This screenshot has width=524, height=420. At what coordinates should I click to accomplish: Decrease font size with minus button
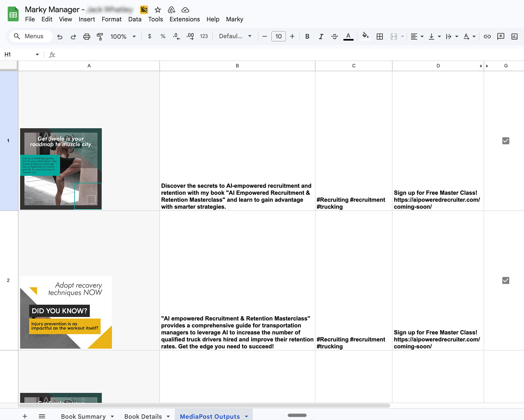(265, 36)
